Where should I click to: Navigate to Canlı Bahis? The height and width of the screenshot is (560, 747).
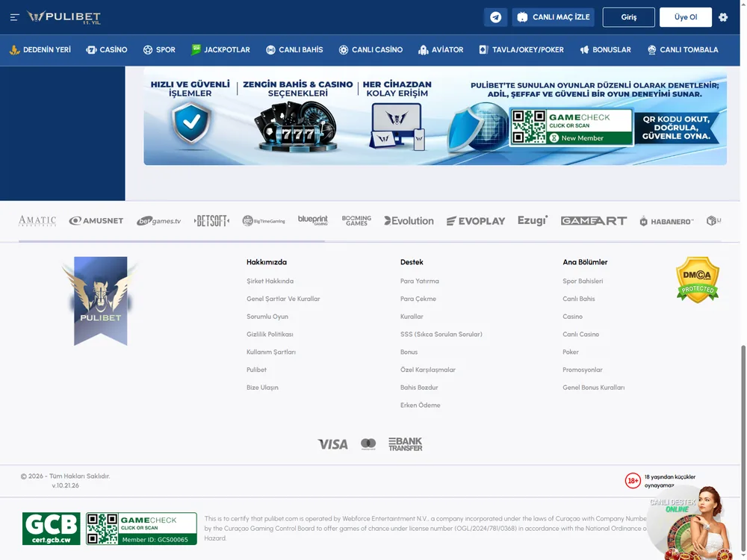click(x=294, y=49)
